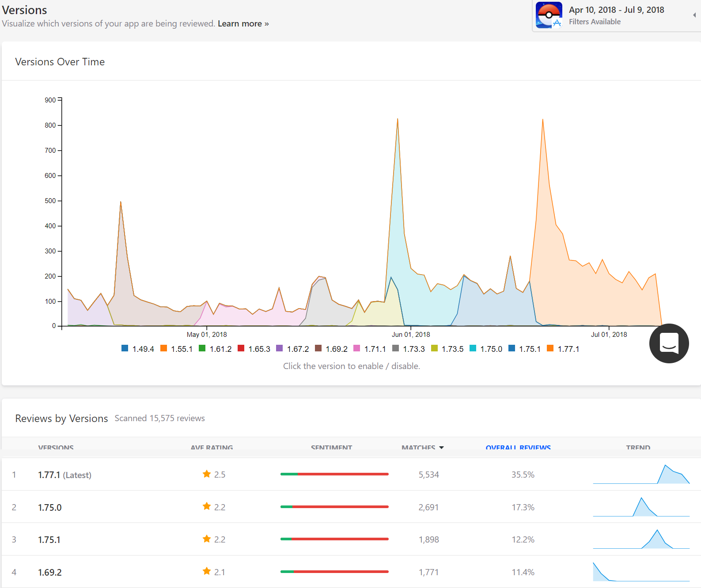This screenshot has width=701, height=588.
Task: Sort table by Overall Reviews header
Action: 518,448
